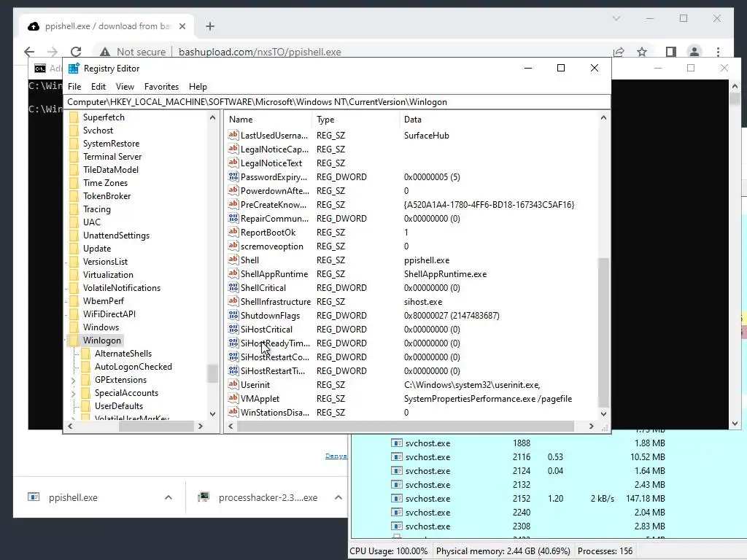The height and width of the screenshot is (560, 747).
Task: Reload the Chrome page
Action: point(76,52)
